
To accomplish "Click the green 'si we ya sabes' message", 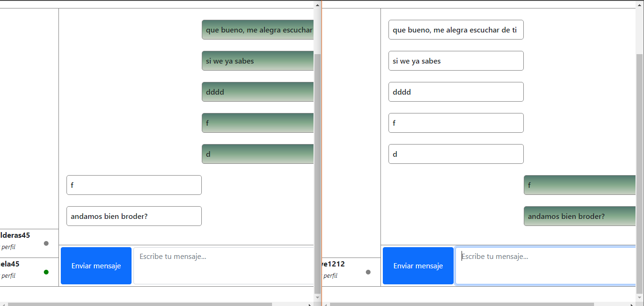I will [x=258, y=61].
